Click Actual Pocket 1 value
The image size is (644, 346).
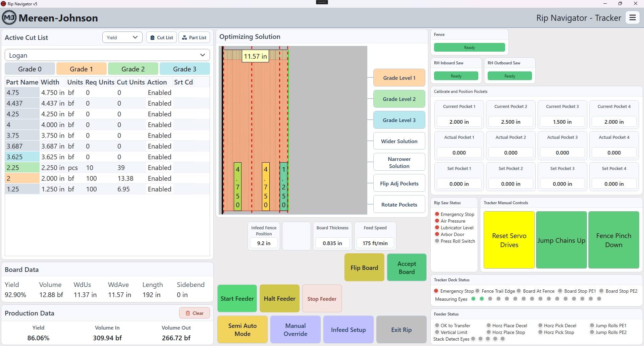459,153
